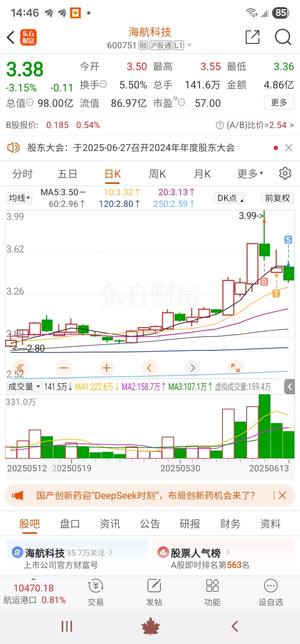Tap Android recent apps button

(x=67, y=626)
